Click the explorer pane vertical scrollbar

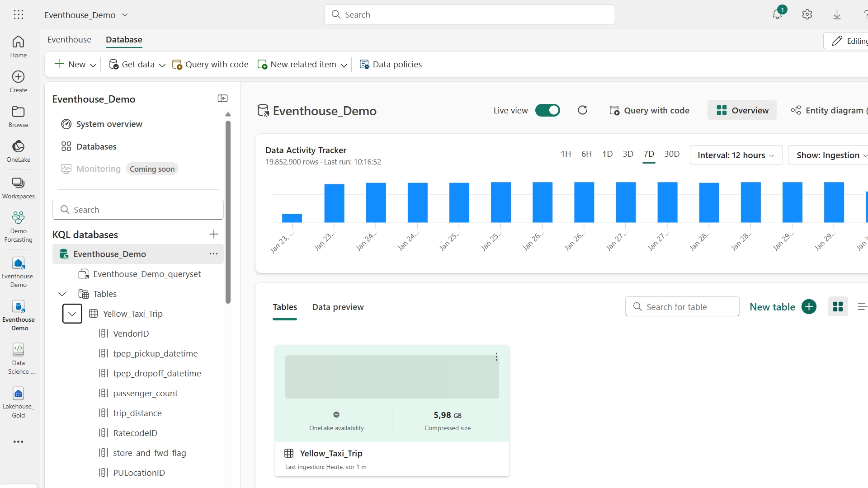pyautogui.click(x=228, y=212)
